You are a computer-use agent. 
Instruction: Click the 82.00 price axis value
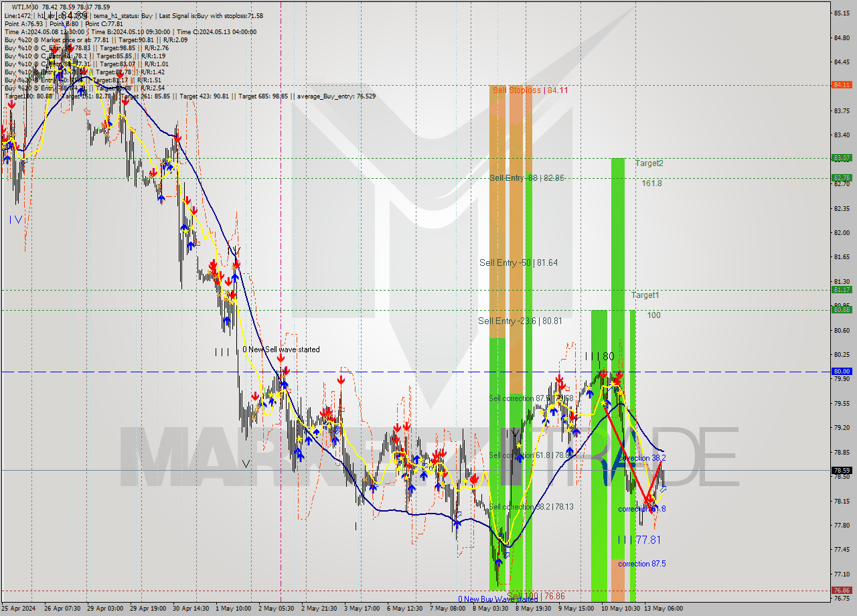coord(842,232)
